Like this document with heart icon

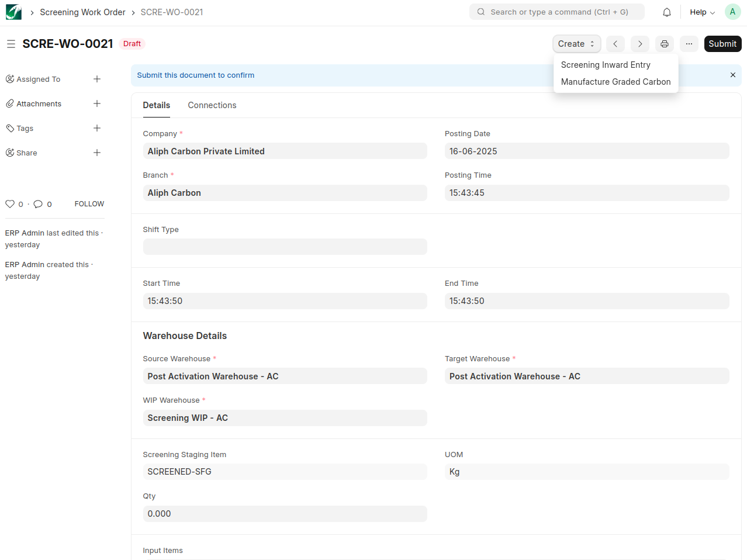(10, 204)
